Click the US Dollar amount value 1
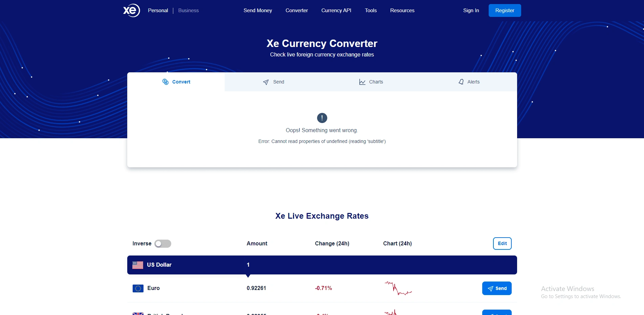 (248, 265)
